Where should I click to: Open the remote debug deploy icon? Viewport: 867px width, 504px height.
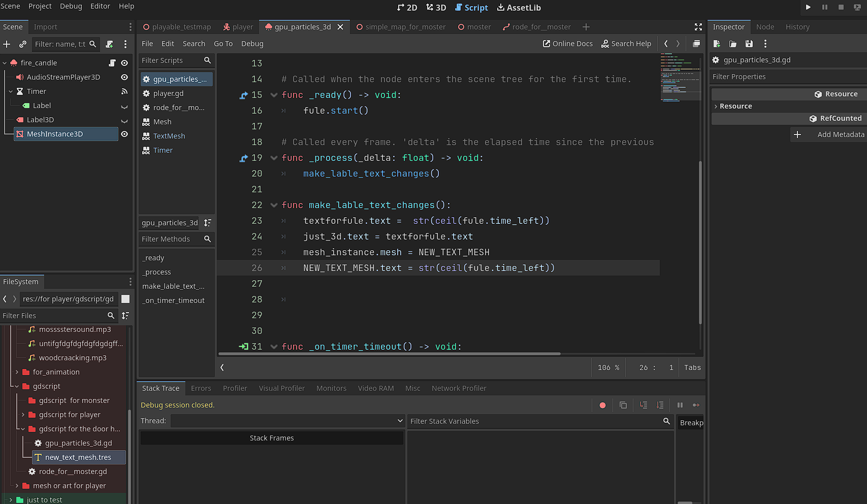pyautogui.click(x=857, y=7)
